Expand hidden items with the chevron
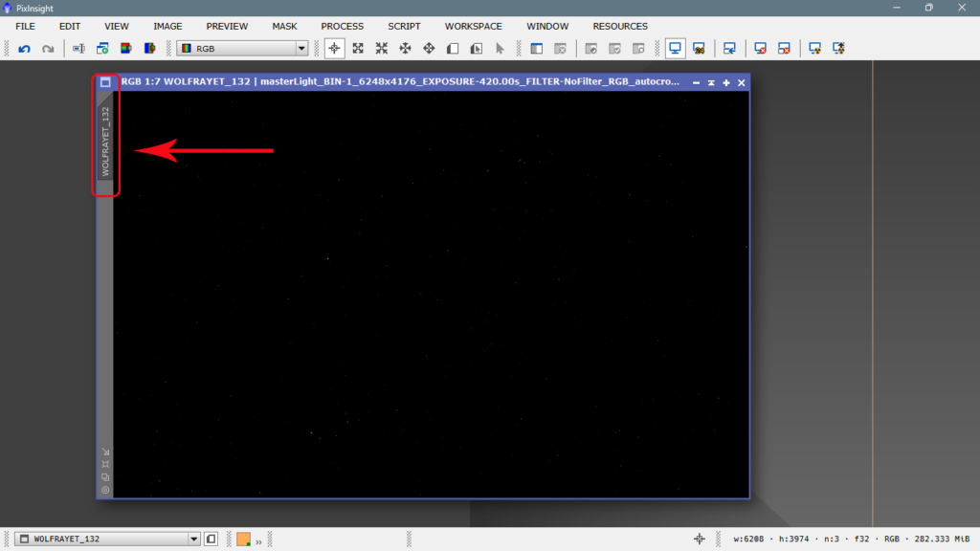980x551 pixels. coord(258,541)
